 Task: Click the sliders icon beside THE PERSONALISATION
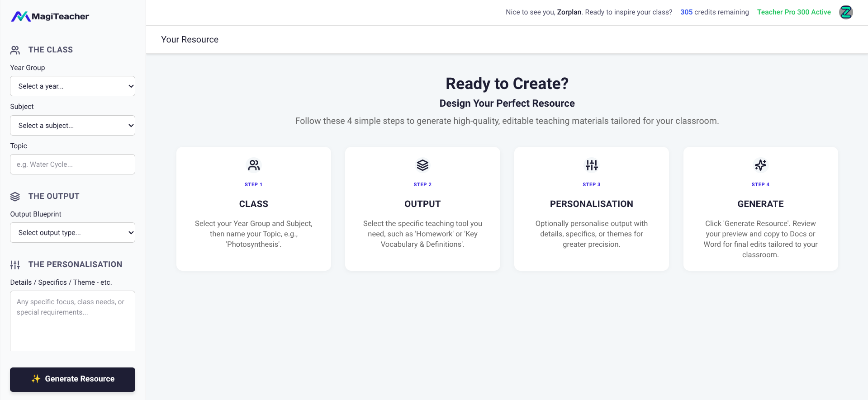click(15, 264)
